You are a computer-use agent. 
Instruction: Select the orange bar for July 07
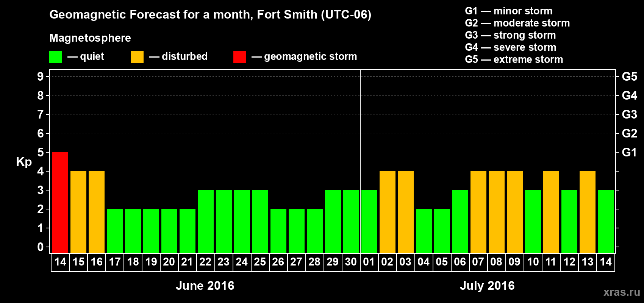(478, 212)
